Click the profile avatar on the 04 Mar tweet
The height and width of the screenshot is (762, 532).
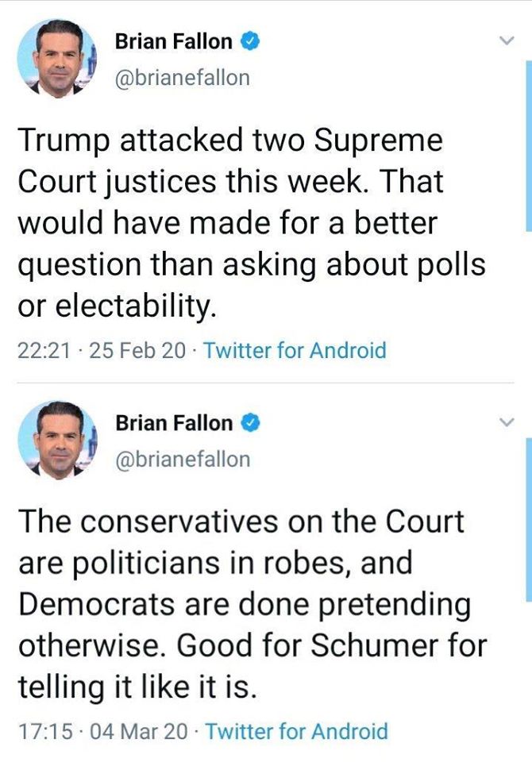pos(56,441)
